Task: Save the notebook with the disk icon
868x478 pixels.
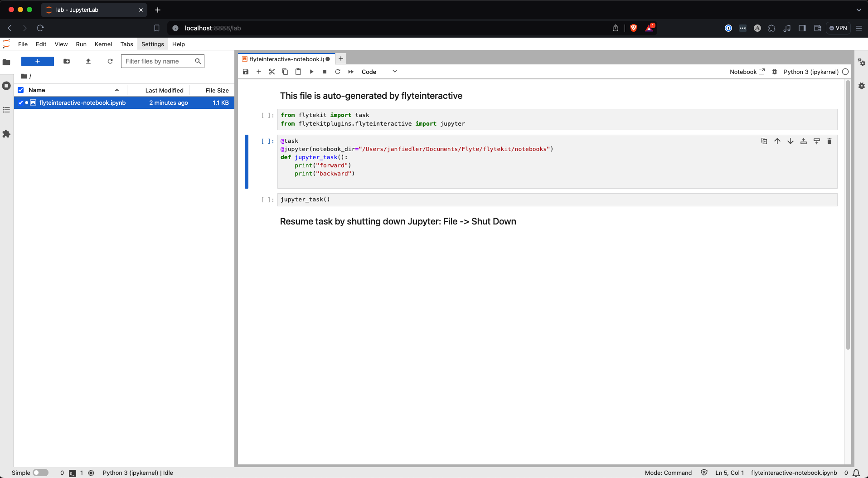Action: 246,72
